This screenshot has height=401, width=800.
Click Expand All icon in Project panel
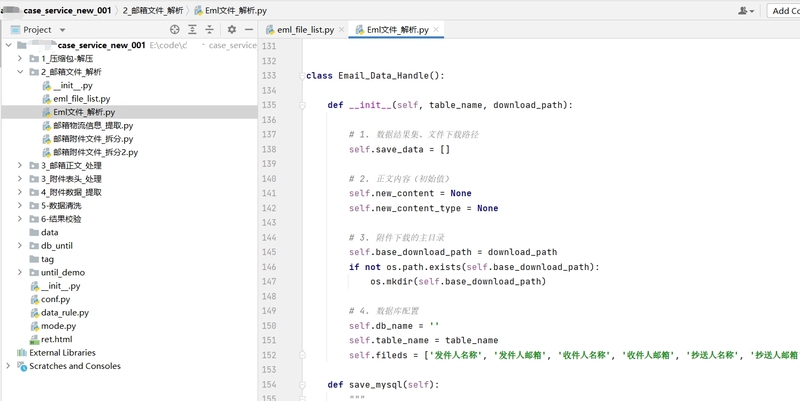(x=192, y=30)
